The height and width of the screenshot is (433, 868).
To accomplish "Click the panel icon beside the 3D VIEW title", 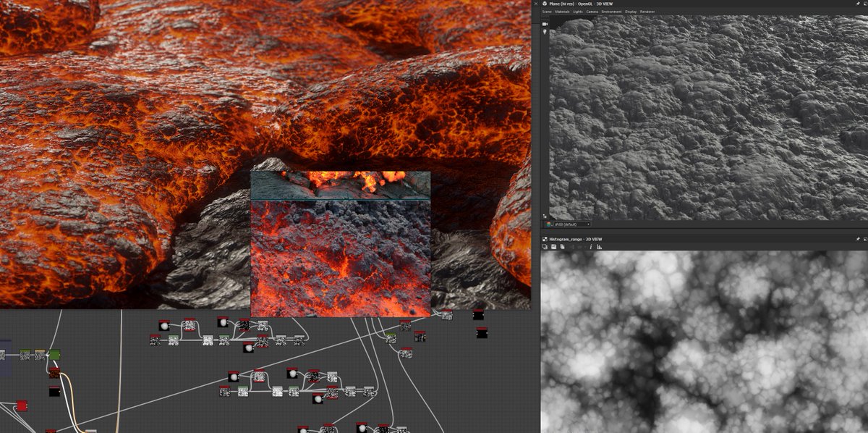I will [x=544, y=4].
